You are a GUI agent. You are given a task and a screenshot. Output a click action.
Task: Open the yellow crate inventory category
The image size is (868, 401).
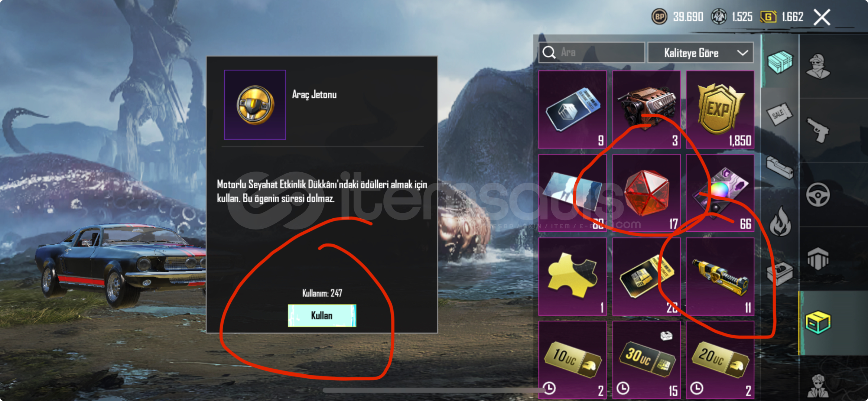coord(818,322)
